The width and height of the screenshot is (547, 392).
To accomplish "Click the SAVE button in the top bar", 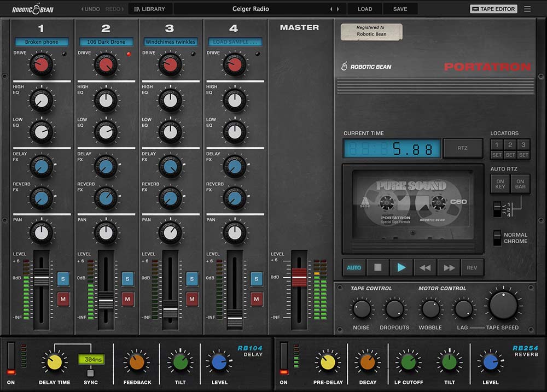I will (x=400, y=9).
